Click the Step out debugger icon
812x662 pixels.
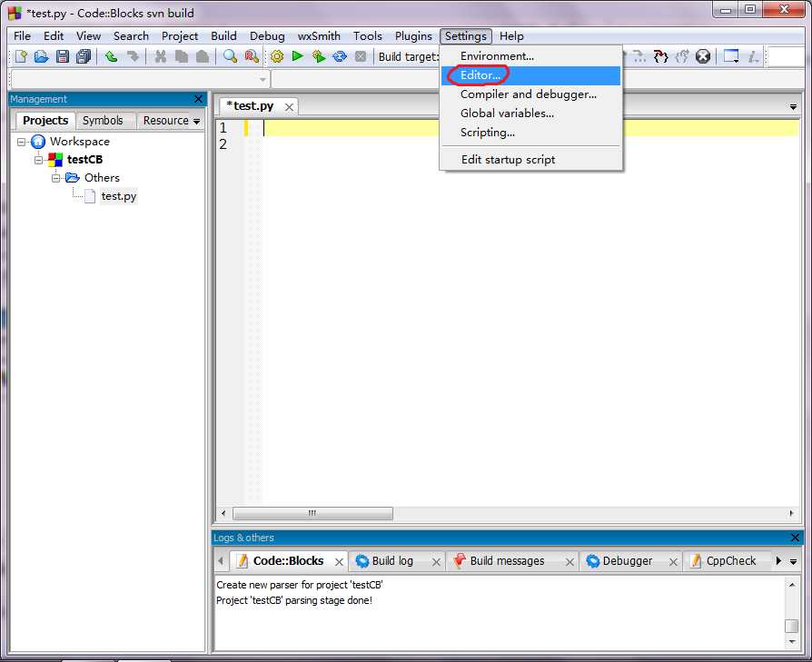pos(682,56)
